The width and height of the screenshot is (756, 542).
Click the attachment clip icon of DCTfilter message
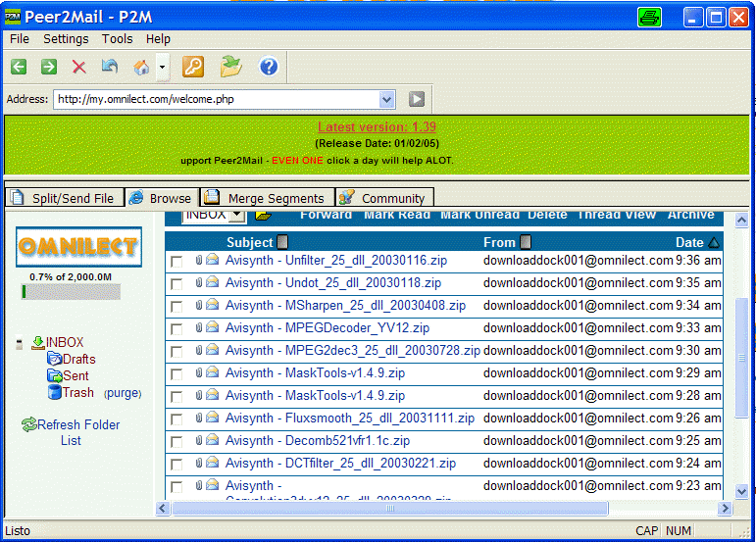pyautogui.click(x=199, y=463)
